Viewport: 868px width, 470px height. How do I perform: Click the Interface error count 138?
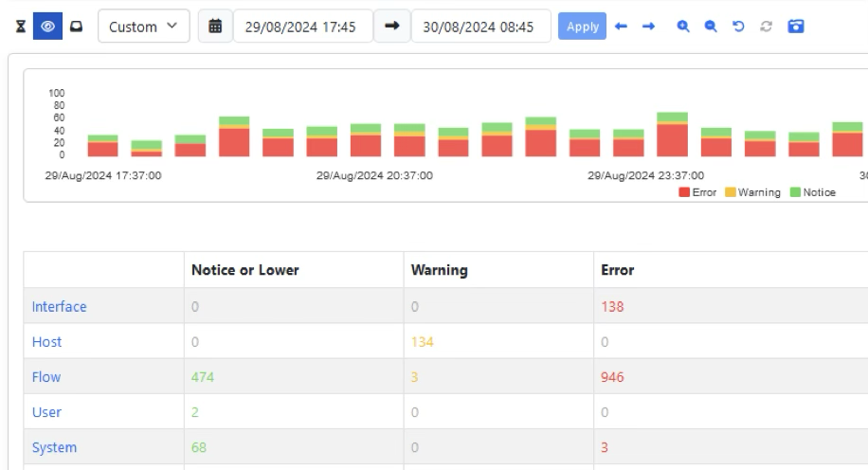click(612, 307)
